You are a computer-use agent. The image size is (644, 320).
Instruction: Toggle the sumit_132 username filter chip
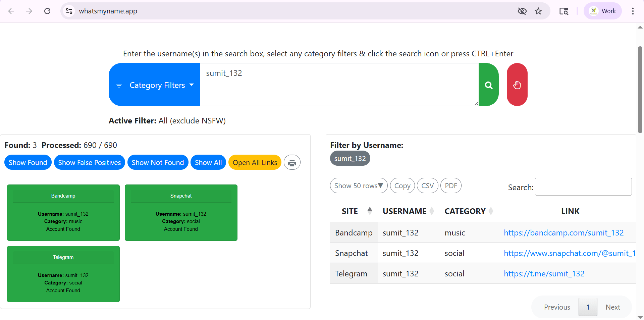point(350,158)
